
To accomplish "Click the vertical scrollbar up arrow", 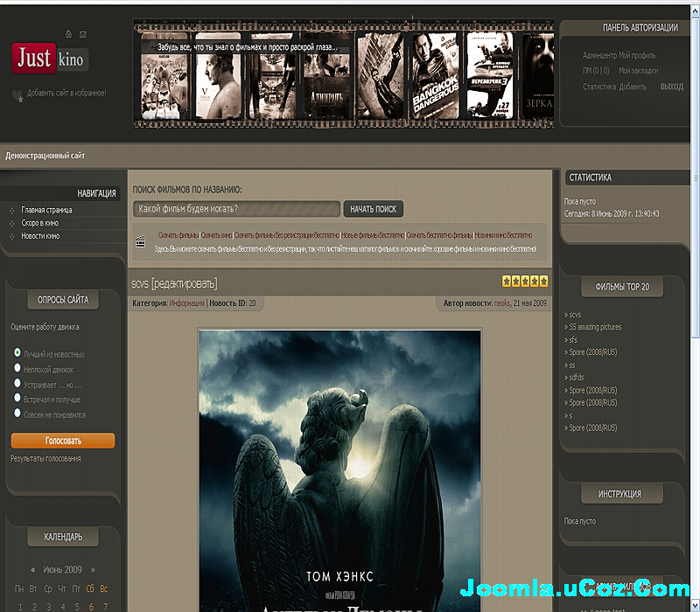I will click(x=695, y=11).
